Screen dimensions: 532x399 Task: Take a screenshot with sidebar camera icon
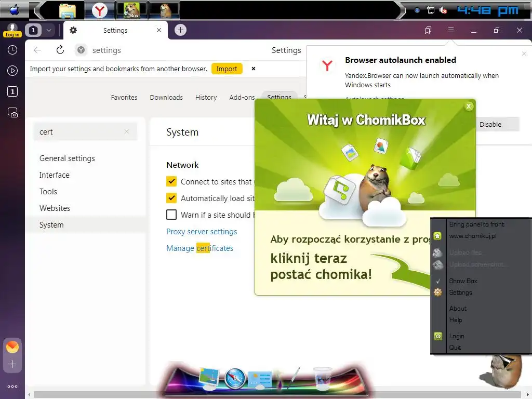coord(12,113)
